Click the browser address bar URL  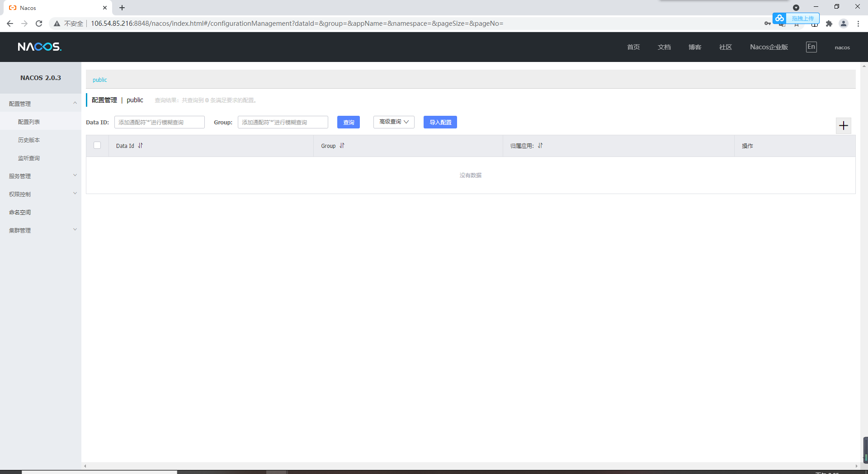click(297, 24)
